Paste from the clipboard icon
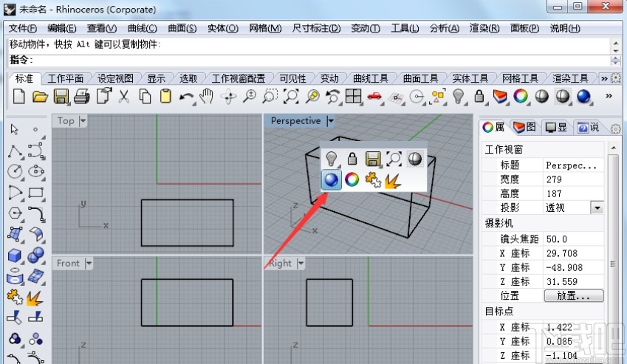Screen dimensions: 627x364 (x=165, y=96)
